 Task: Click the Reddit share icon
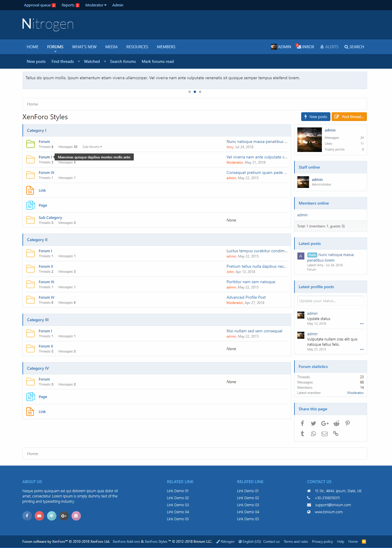[x=337, y=423]
